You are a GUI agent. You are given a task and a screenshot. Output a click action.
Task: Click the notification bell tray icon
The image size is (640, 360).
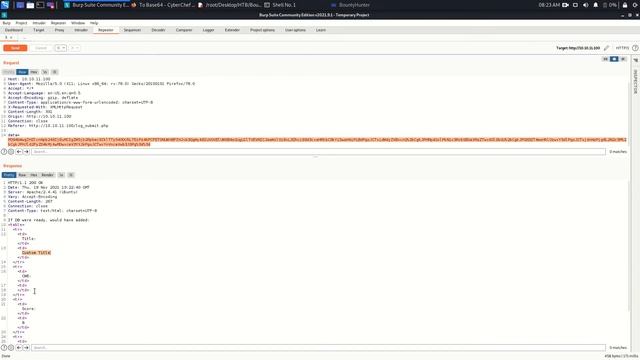tap(596, 5)
